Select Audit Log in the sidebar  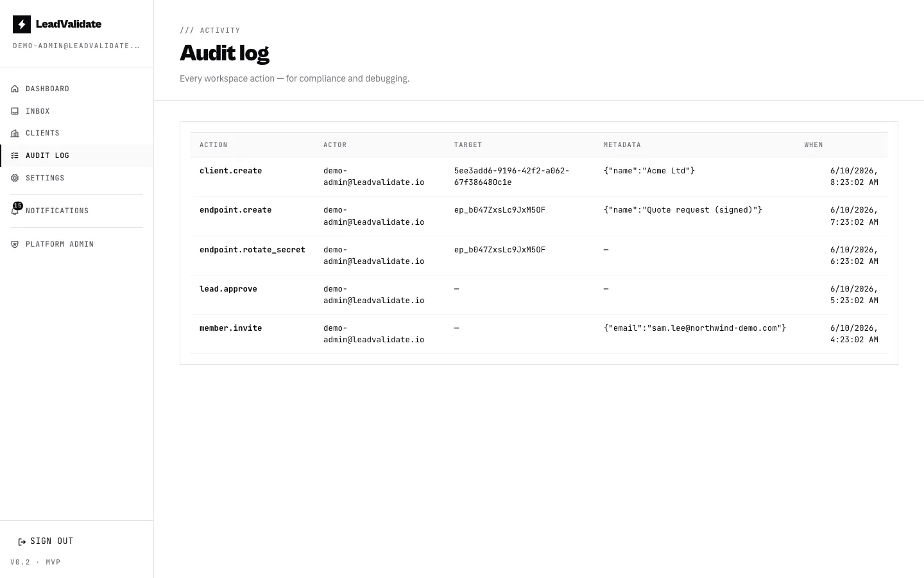click(77, 155)
